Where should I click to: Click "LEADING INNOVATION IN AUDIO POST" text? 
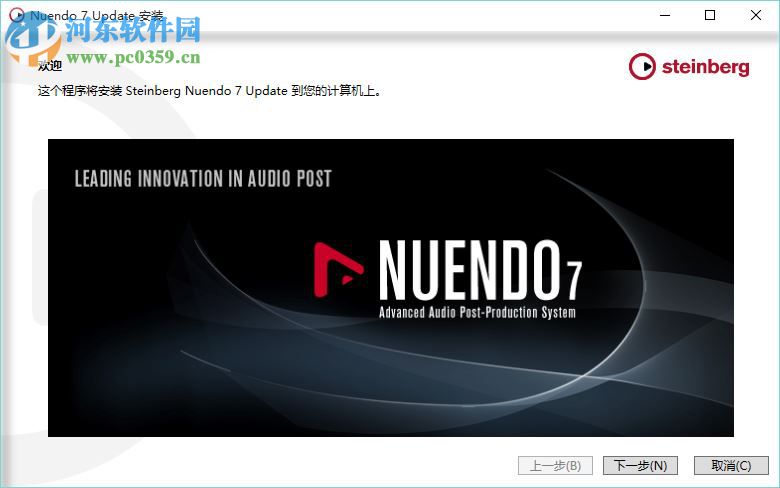[x=203, y=179]
